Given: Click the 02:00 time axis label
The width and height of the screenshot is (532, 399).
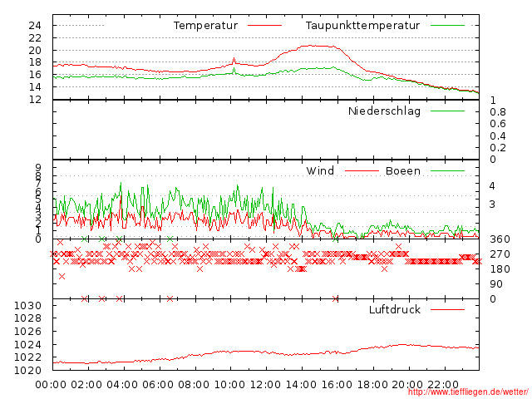Looking at the screenshot, I should (86, 385).
